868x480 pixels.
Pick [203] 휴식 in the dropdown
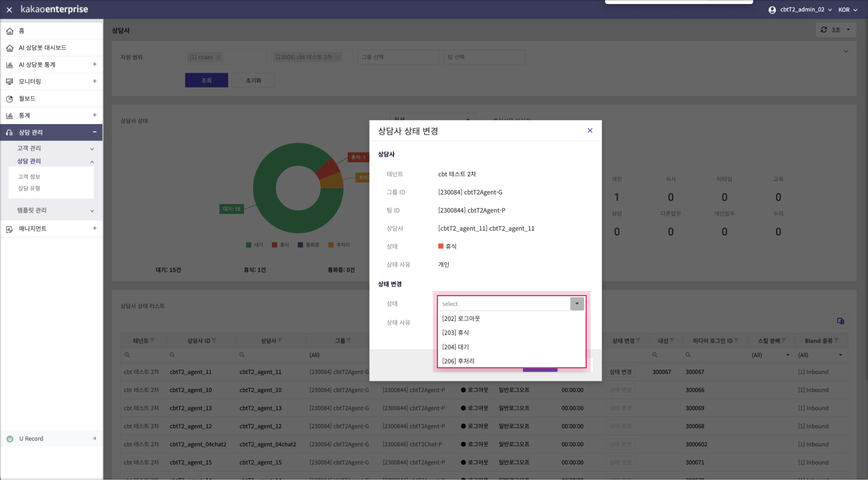455,333
